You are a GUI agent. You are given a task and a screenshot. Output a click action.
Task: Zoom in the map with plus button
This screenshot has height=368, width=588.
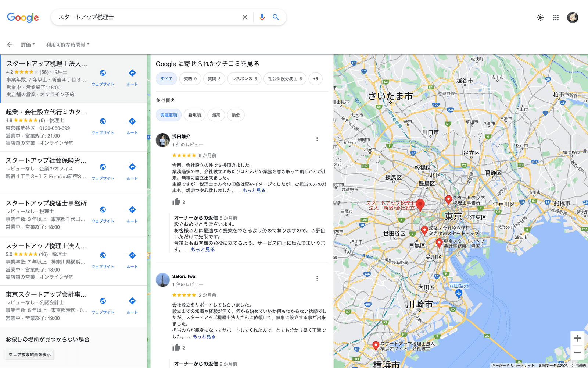(577, 338)
